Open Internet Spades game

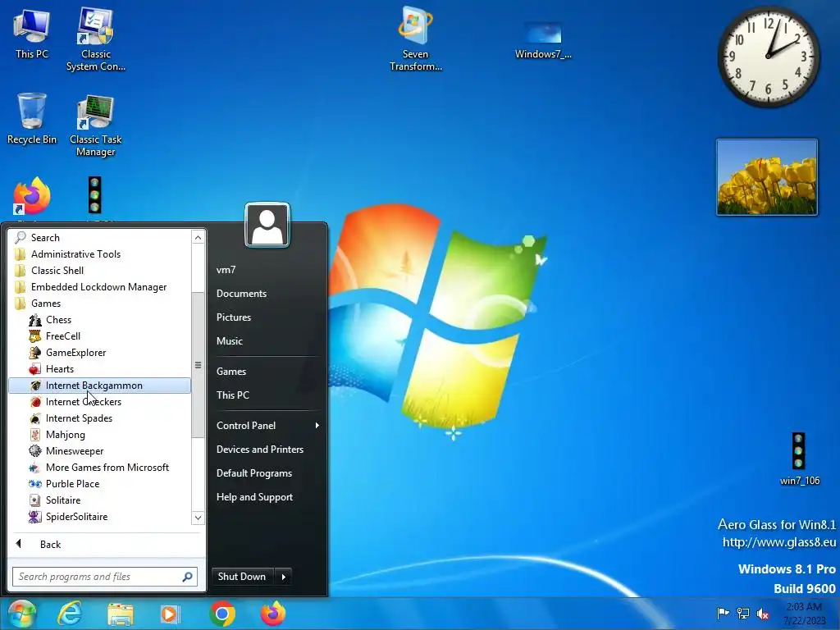[x=99, y=418]
